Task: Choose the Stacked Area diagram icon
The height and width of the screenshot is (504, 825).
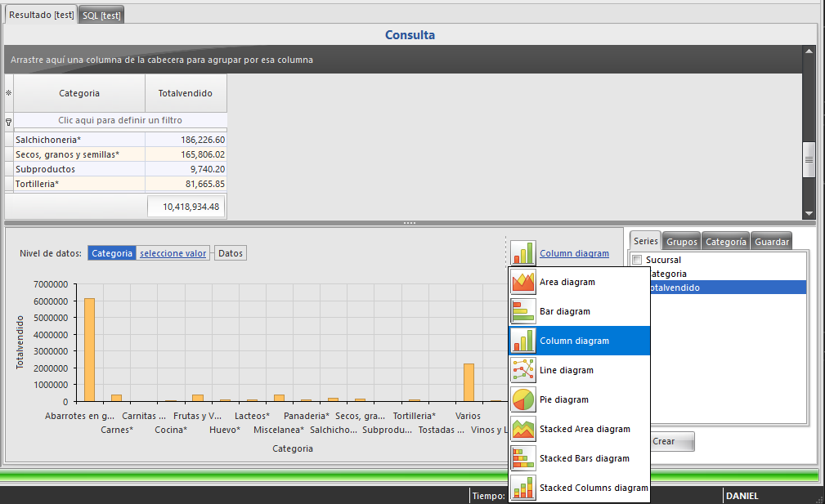Action: pyautogui.click(x=523, y=429)
